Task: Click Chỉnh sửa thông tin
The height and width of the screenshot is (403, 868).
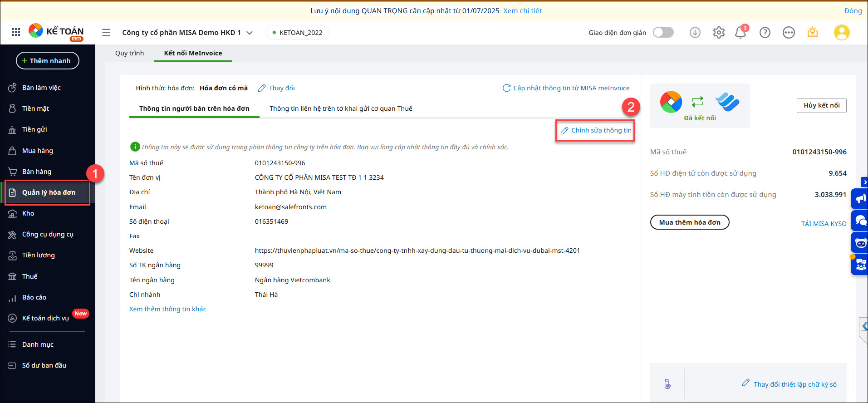Action: coord(595,130)
